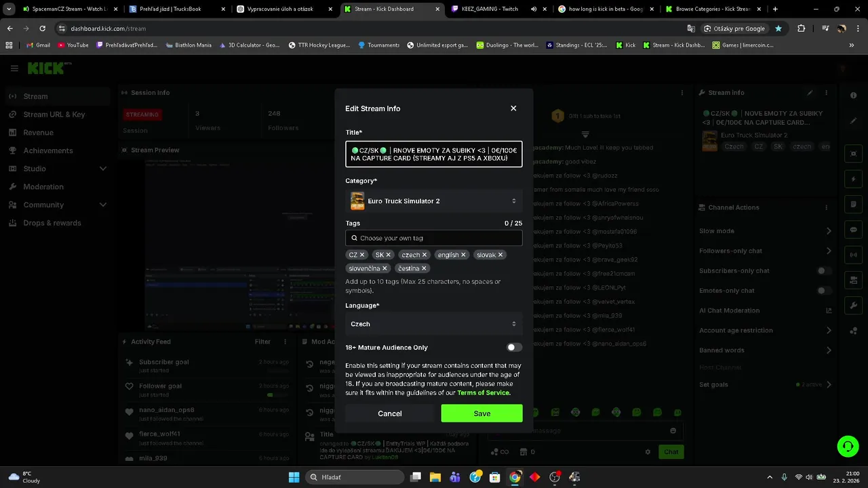
Task: Open the green support headset chat bubble
Action: 848,446
